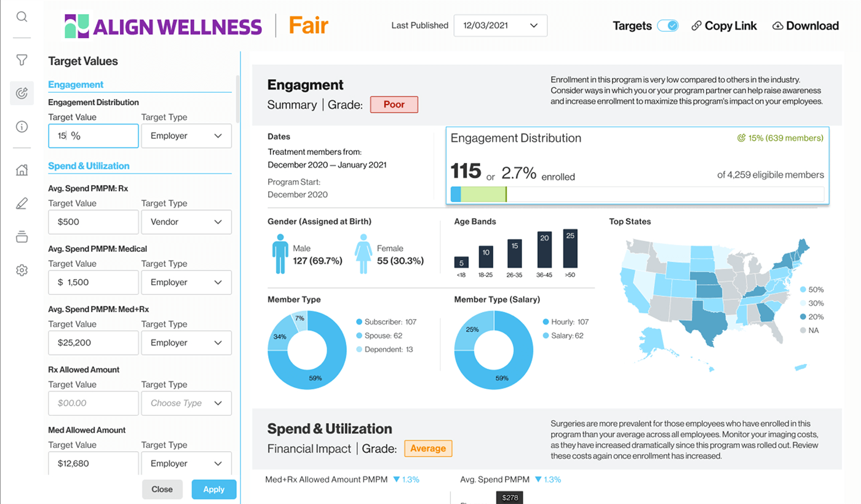
Task: Toggle the Targets switch off
Action: 667,26
